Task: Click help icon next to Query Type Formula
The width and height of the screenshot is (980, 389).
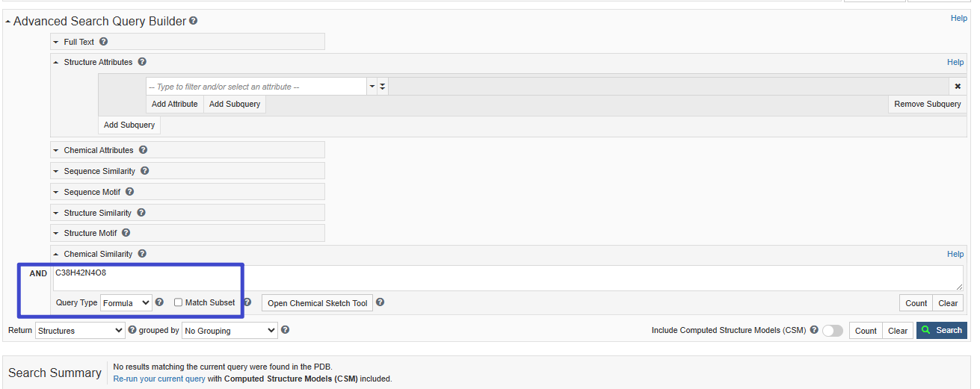Action: [x=159, y=302]
